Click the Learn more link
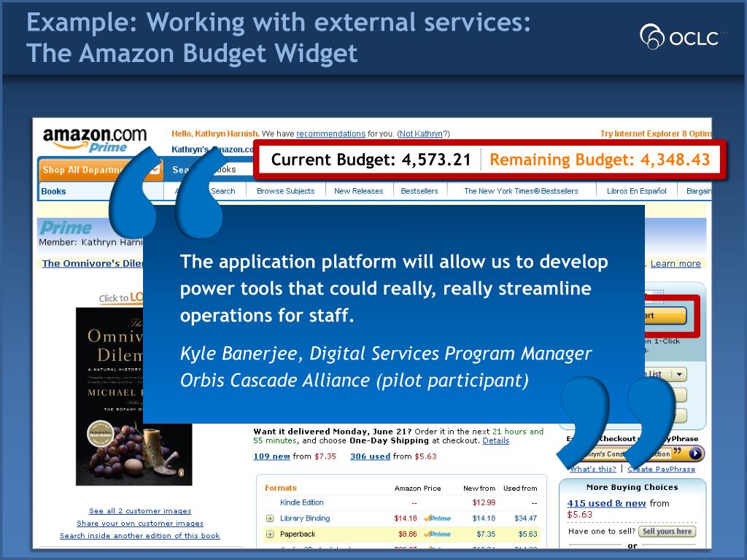 [676, 263]
